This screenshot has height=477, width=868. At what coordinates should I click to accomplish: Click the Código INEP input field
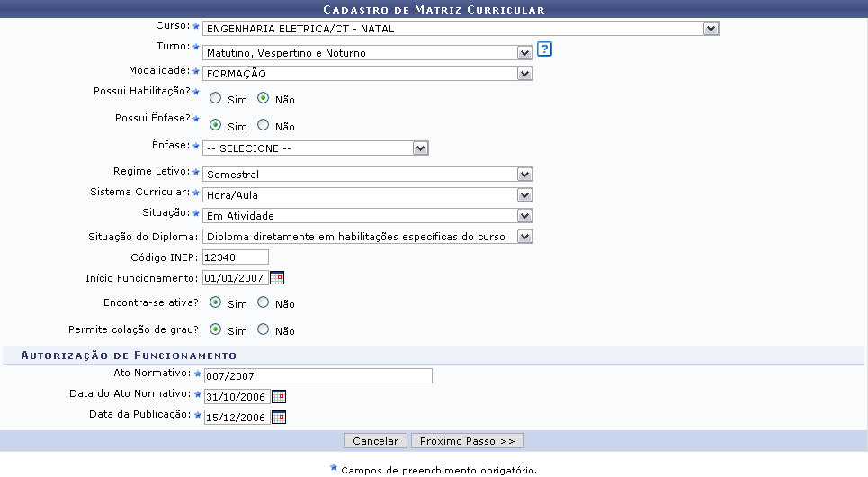tap(236, 257)
